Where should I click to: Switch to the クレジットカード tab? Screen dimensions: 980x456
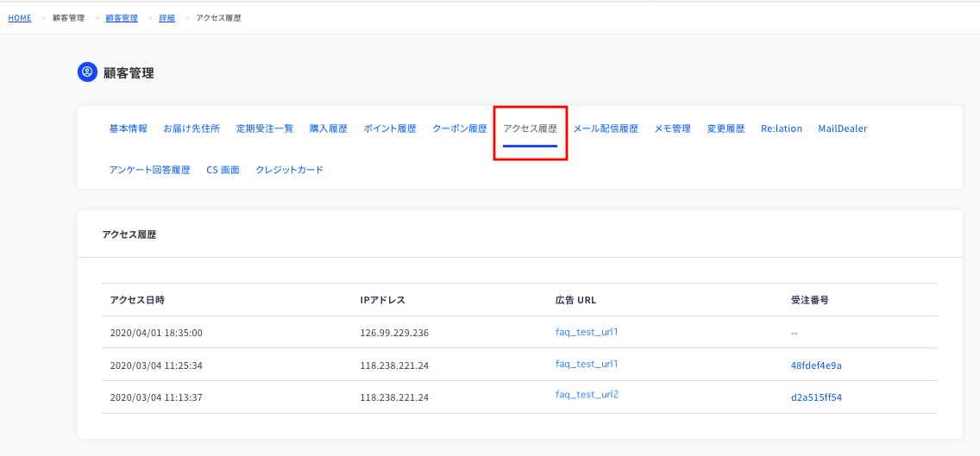click(289, 169)
